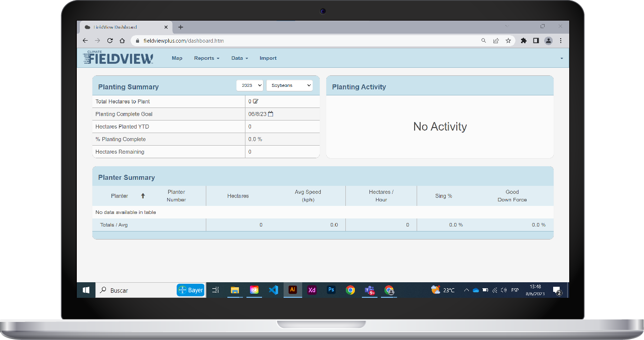Image resolution: width=644 pixels, height=340 pixels.
Task: Expand the account caret in the navbar
Action: 561,58
